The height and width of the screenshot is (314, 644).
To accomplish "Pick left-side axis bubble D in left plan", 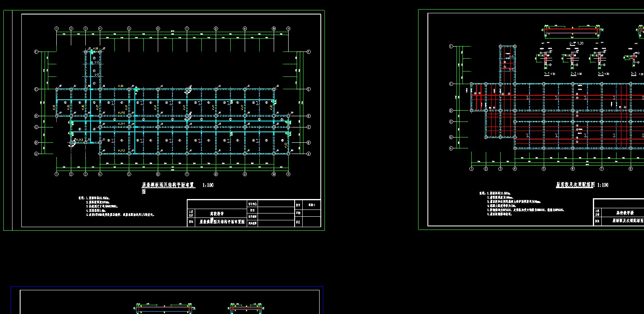I will click(36, 116).
